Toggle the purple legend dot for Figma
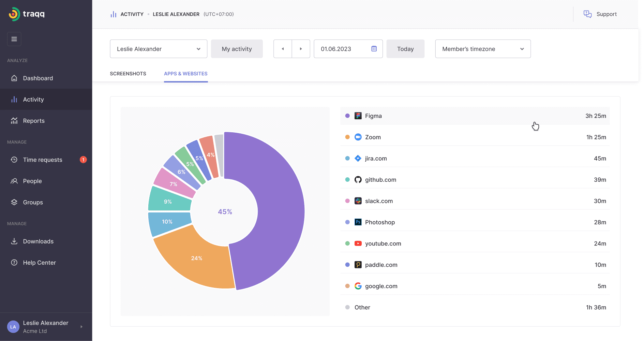644x341 pixels. point(347,116)
